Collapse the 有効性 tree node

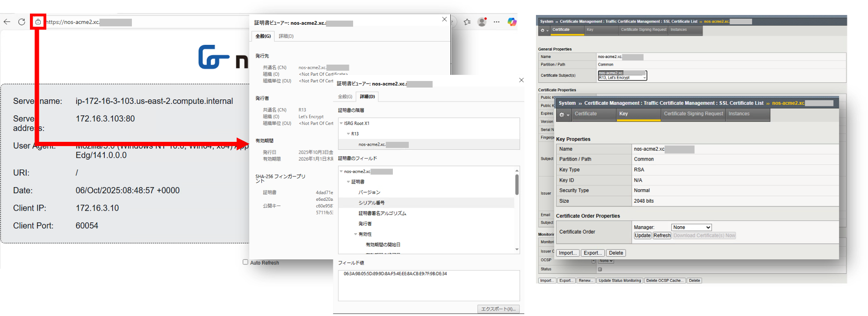point(355,234)
